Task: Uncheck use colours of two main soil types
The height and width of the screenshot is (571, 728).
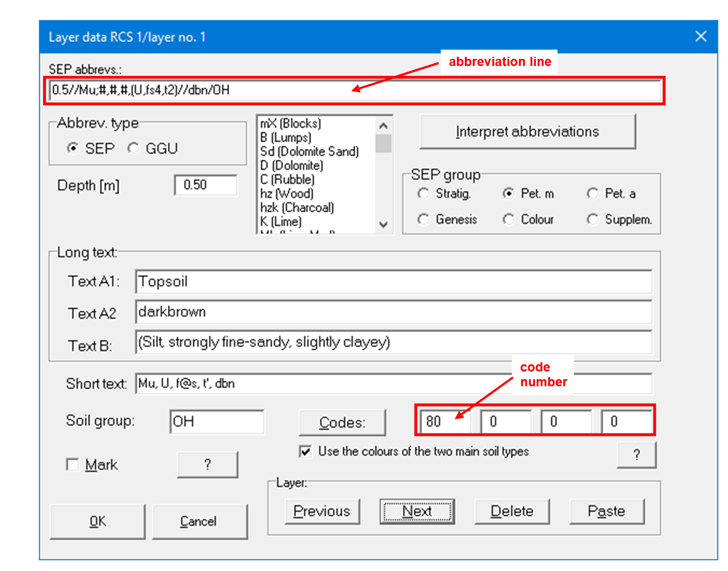Action: pos(305,452)
